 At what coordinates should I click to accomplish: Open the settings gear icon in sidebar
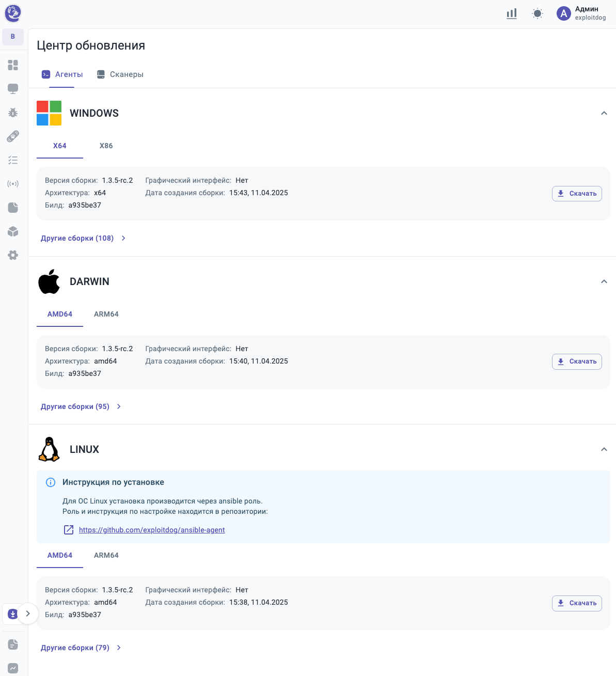[x=13, y=255]
